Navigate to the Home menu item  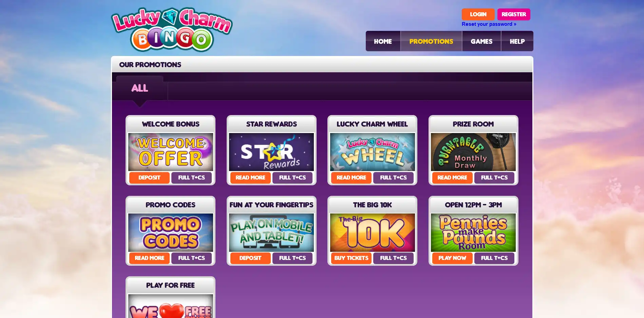(x=383, y=41)
